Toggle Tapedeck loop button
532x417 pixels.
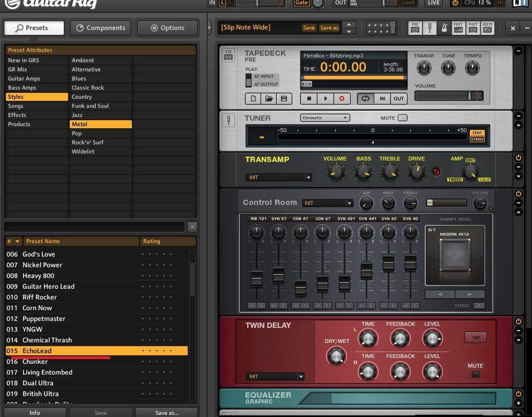click(x=365, y=99)
